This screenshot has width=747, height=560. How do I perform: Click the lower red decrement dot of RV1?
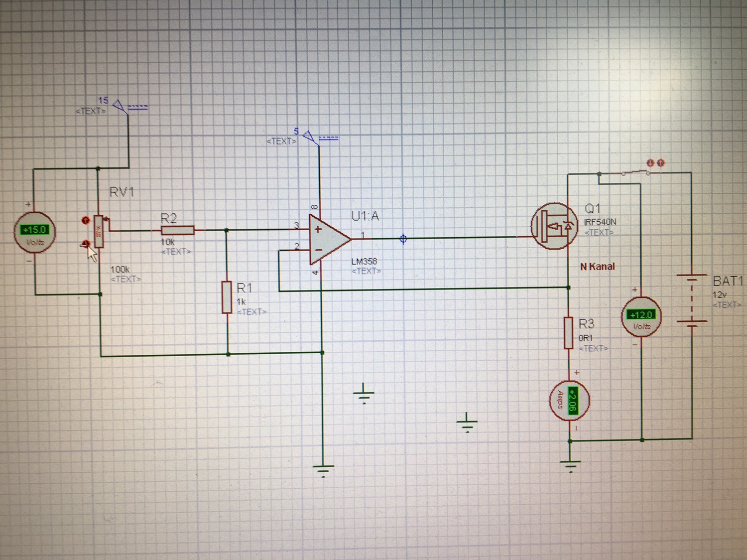pos(85,243)
